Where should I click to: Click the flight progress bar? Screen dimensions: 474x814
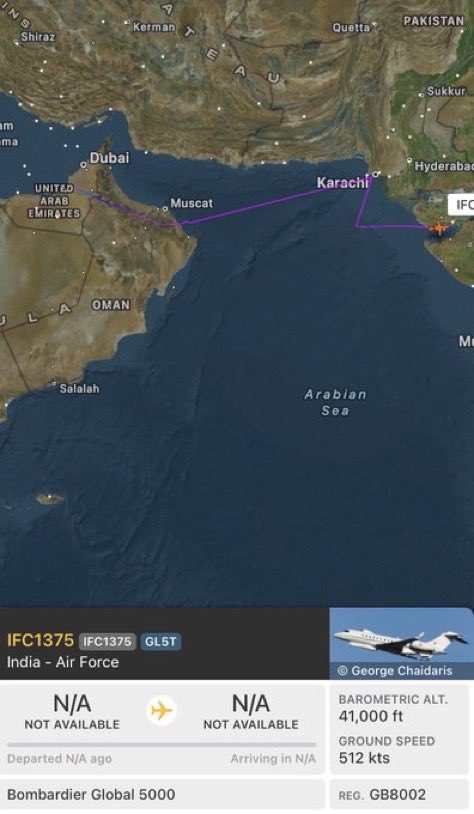(x=161, y=744)
